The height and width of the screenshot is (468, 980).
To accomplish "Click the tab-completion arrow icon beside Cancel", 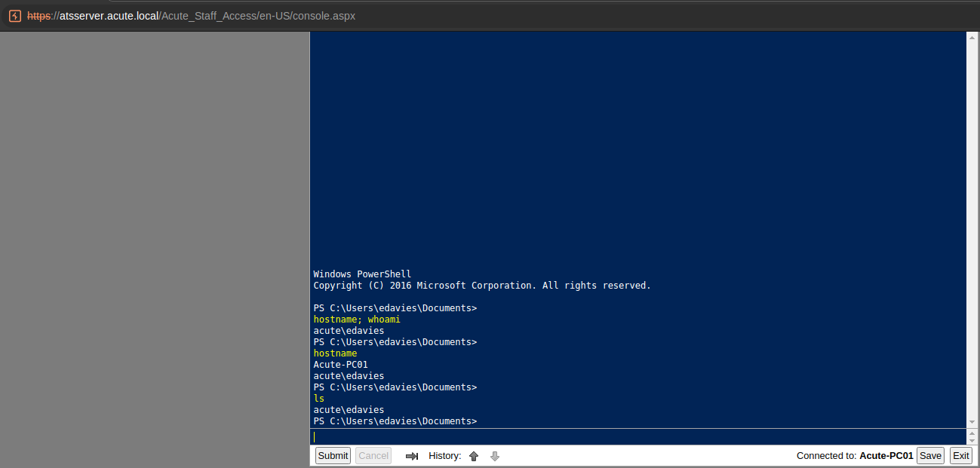I will click(x=412, y=456).
